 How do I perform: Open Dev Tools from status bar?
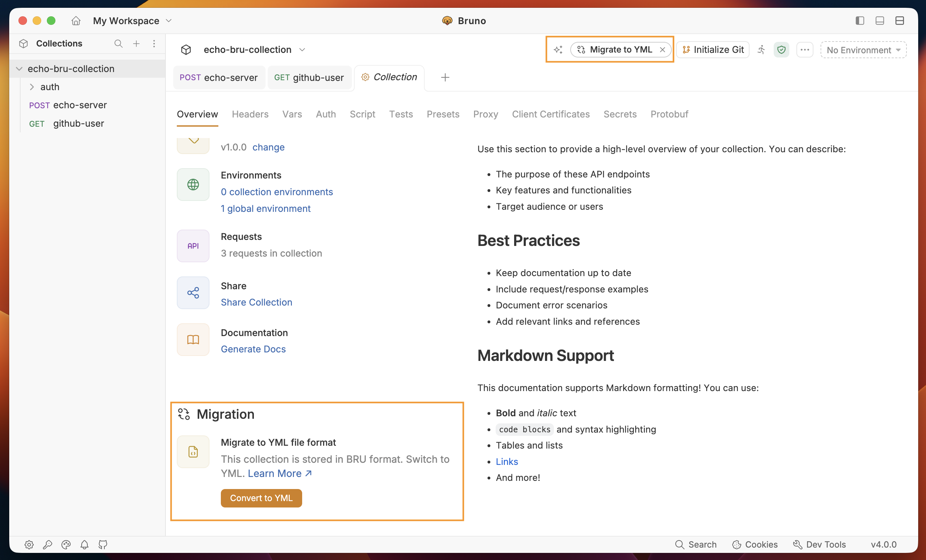819,545
